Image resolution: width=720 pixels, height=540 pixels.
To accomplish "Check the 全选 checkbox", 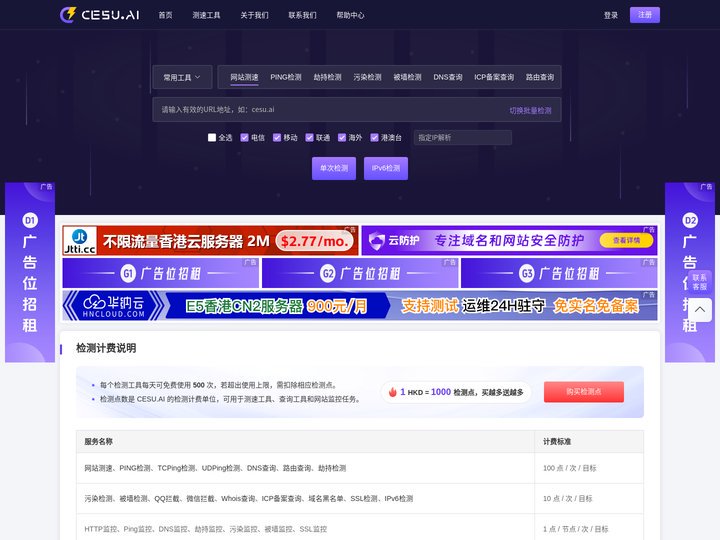I will pyautogui.click(x=212, y=137).
